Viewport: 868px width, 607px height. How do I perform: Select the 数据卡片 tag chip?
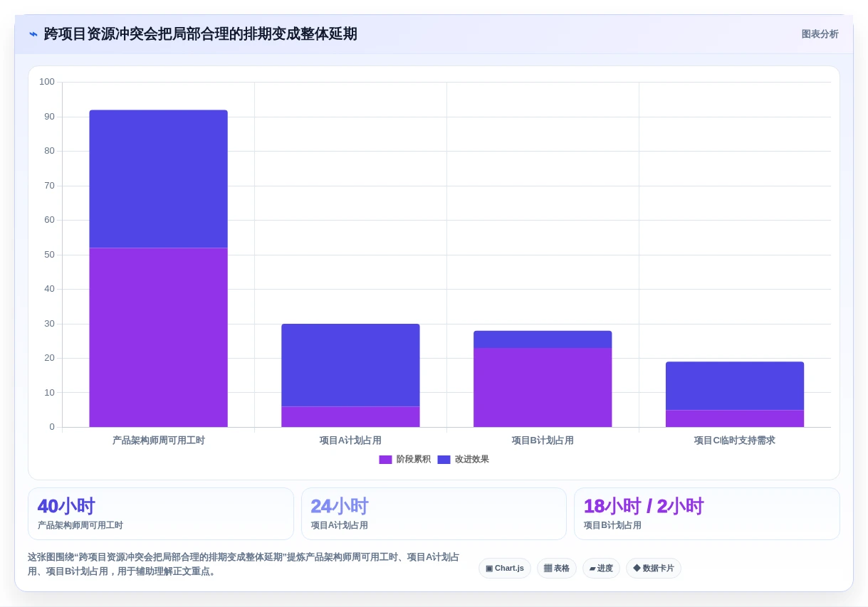coord(654,568)
